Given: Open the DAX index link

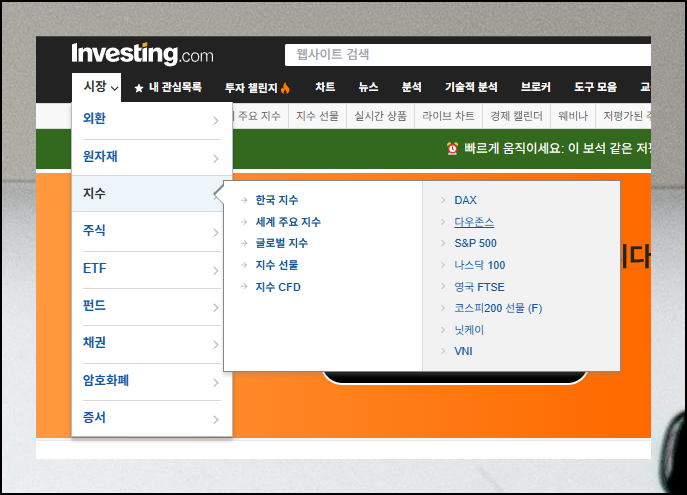Looking at the screenshot, I should (465, 200).
